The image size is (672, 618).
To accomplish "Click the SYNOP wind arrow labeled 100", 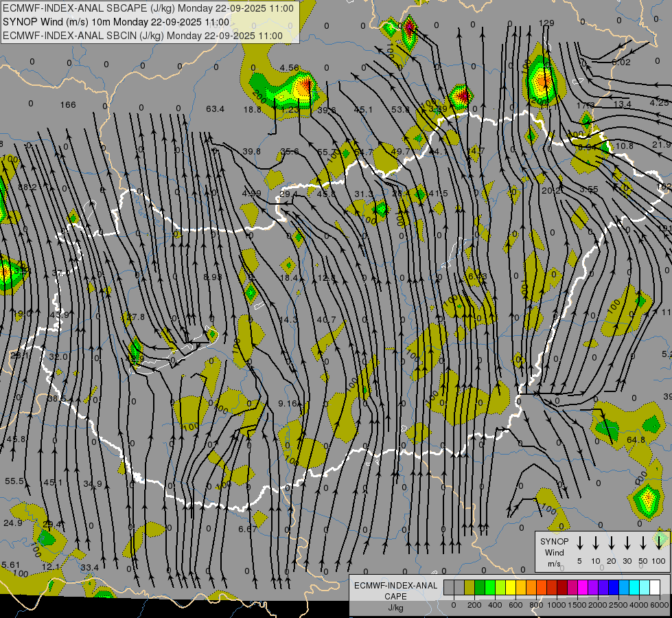I will (x=659, y=543).
